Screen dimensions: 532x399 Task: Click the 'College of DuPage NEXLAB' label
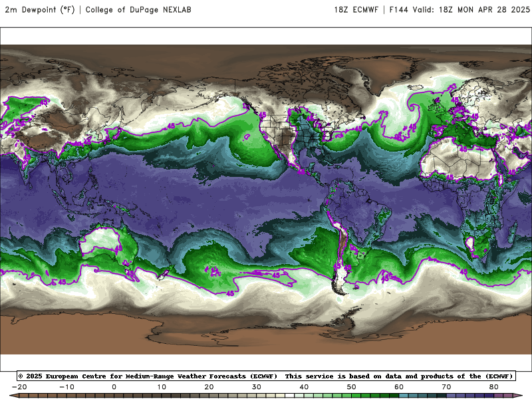[138, 9]
